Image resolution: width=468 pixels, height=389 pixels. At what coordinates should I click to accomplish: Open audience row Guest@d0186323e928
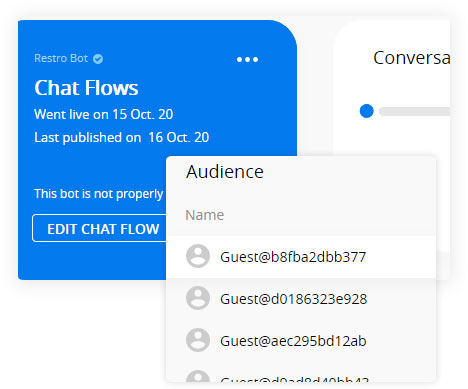[x=301, y=299]
